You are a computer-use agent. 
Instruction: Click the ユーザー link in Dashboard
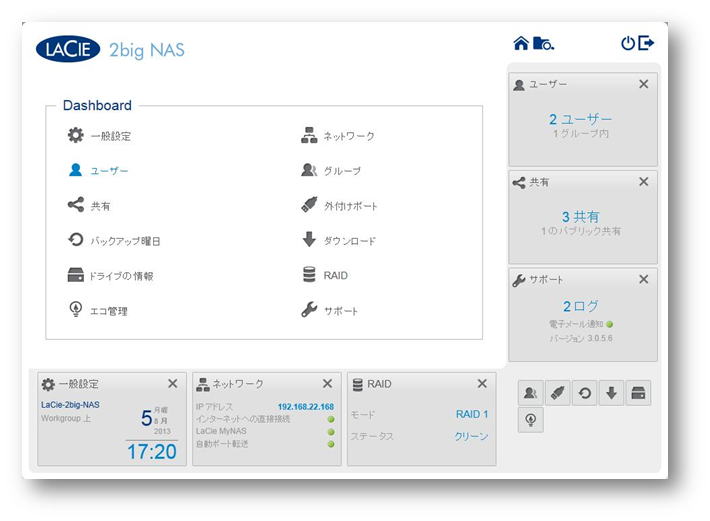pyautogui.click(x=109, y=171)
